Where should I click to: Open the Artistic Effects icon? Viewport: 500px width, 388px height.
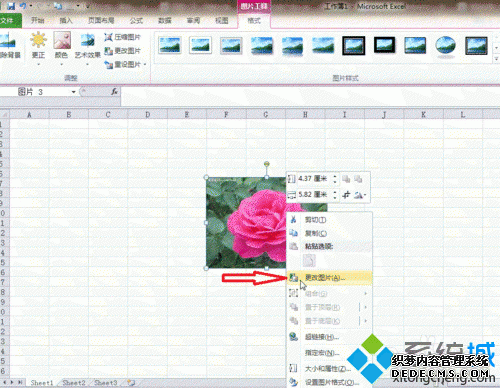88,41
